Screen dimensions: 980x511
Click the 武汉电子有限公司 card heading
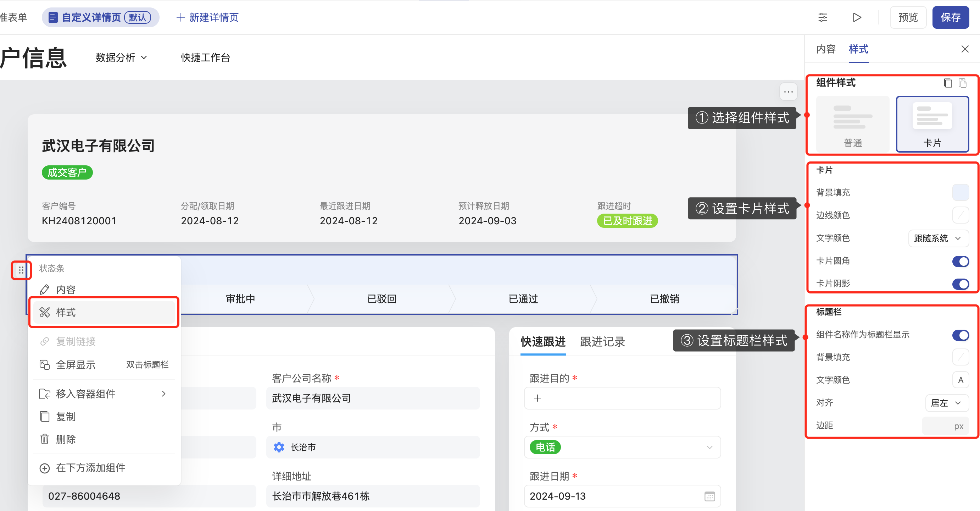click(98, 146)
